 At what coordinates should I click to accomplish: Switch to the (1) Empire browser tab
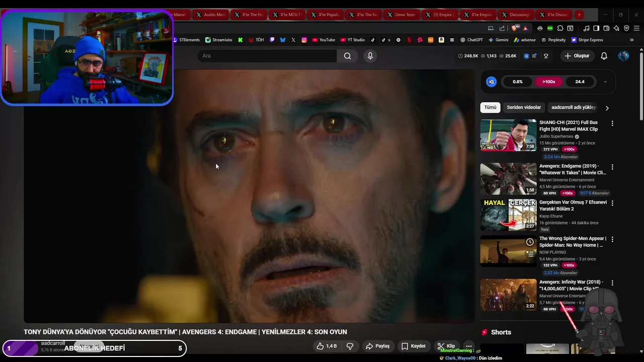440,15
